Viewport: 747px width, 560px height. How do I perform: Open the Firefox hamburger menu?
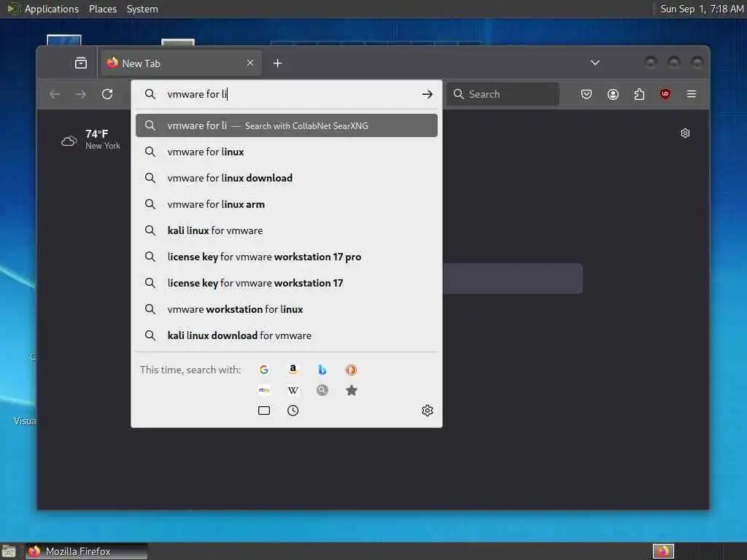tap(692, 94)
